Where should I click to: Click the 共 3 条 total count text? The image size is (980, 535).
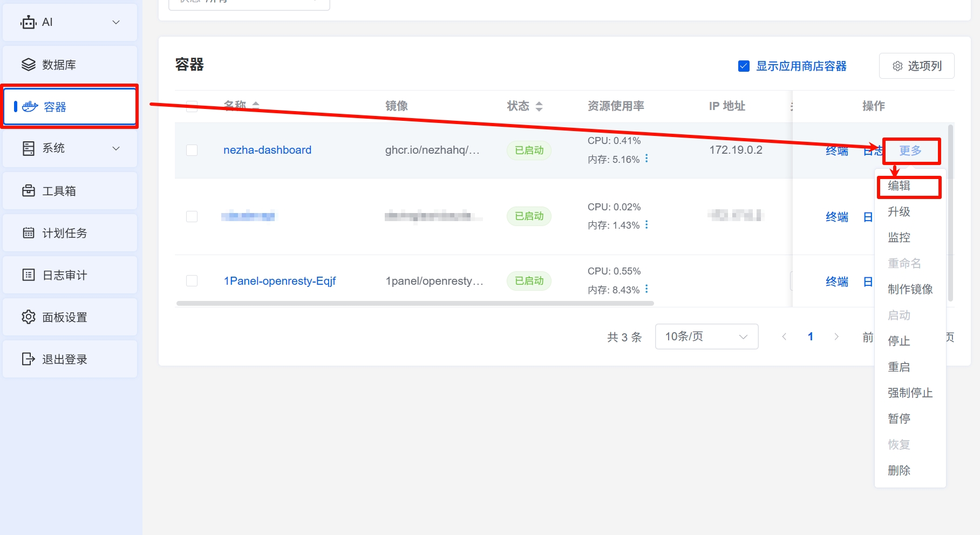click(x=624, y=337)
